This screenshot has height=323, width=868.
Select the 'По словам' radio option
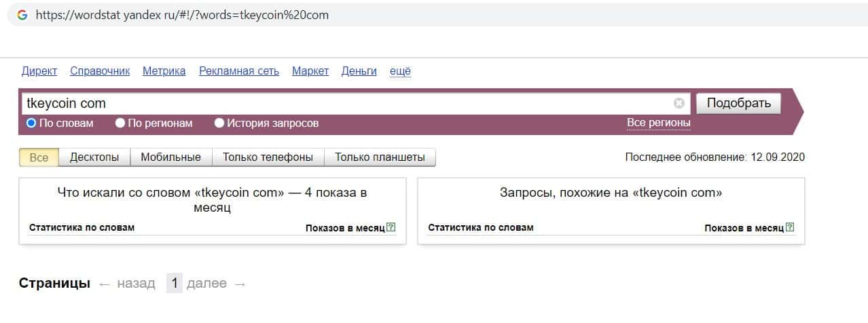[31, 123]
